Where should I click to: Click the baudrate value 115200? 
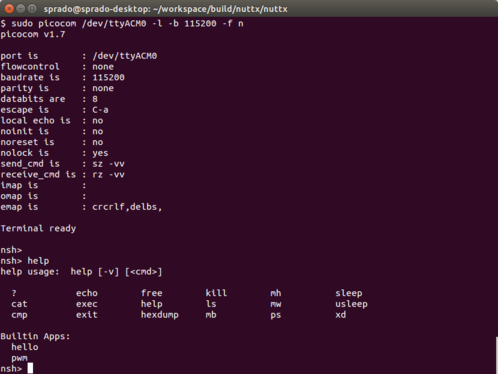coord(108,77)
